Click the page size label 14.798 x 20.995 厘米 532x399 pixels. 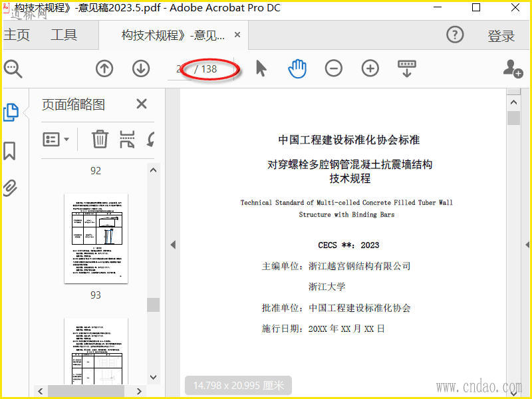tap(239, 386)
